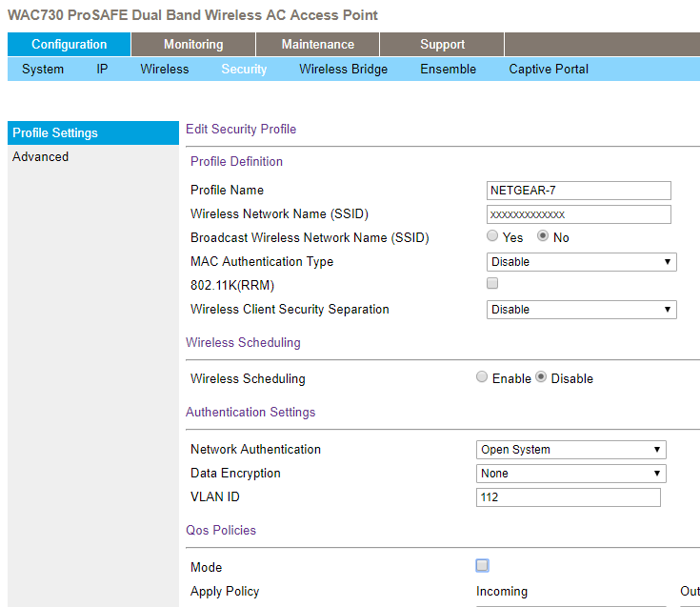The height and width of the screenshot is (607, 700).
Task: Select Disable for Wireless Scheduling
Action: tap(541, 377)
